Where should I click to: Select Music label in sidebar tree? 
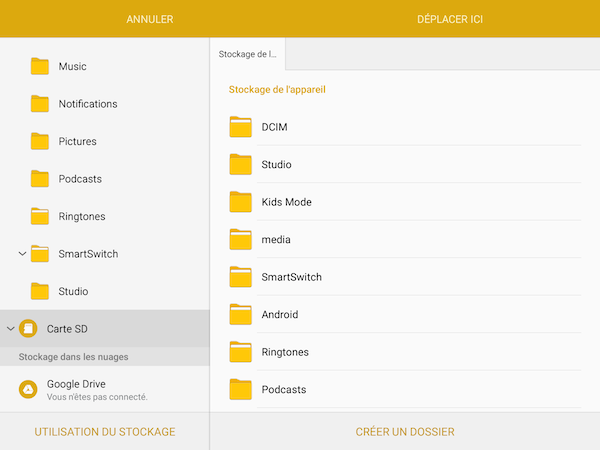point(72,66)
